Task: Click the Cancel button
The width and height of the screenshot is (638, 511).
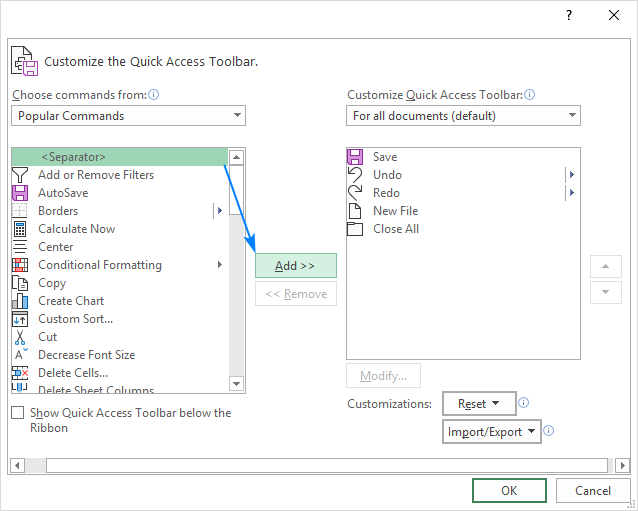Action: coord(592,490)
